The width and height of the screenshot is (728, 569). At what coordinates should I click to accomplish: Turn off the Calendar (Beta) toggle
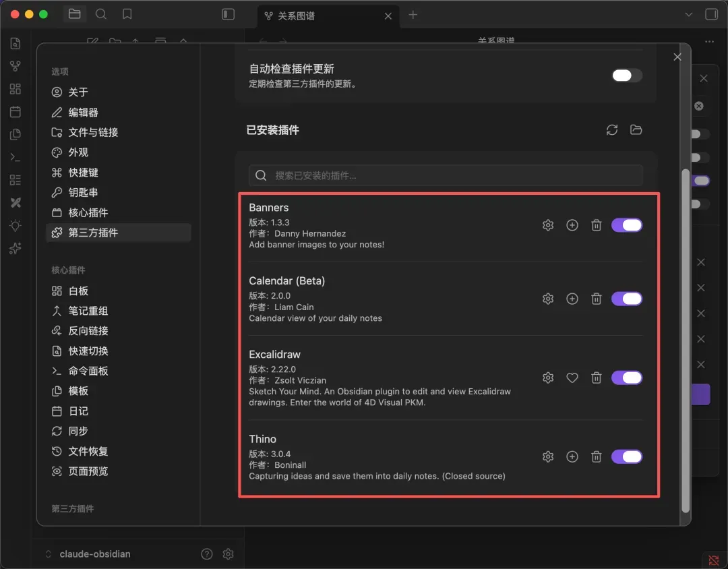pyautogui.click(x=627, y=299)
